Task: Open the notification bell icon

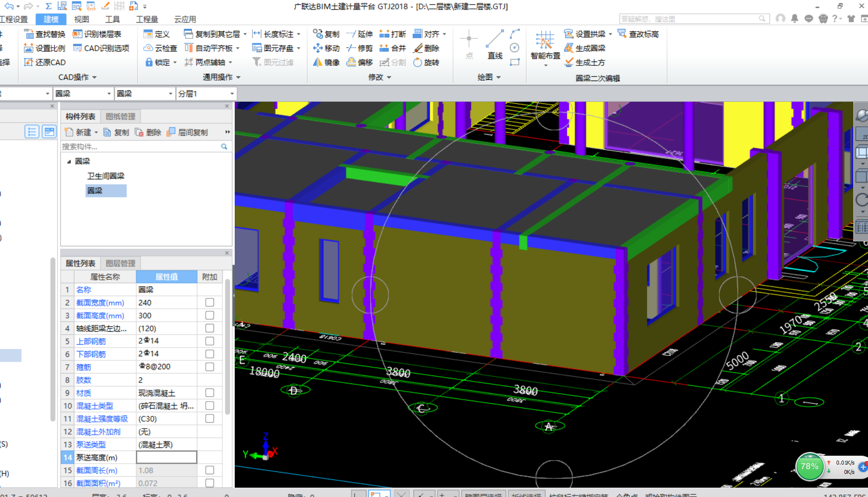Action: [795, 19]
